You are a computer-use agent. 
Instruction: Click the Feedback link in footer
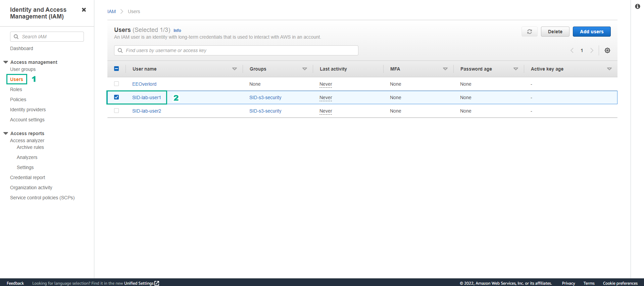coord(15,283)
